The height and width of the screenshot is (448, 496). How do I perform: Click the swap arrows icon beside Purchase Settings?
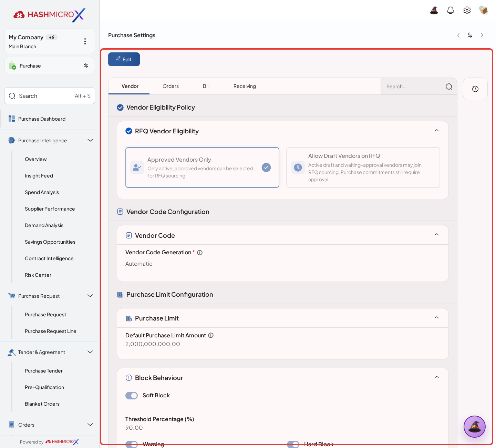click(470, 35)
